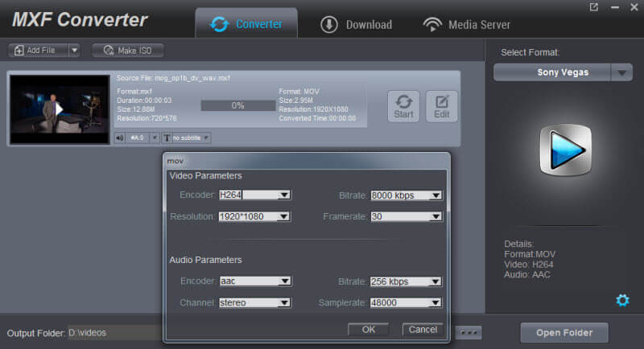Viewport: 644px width, 349px height.
Task: Click the Source File name text
Action: (173, 78)
